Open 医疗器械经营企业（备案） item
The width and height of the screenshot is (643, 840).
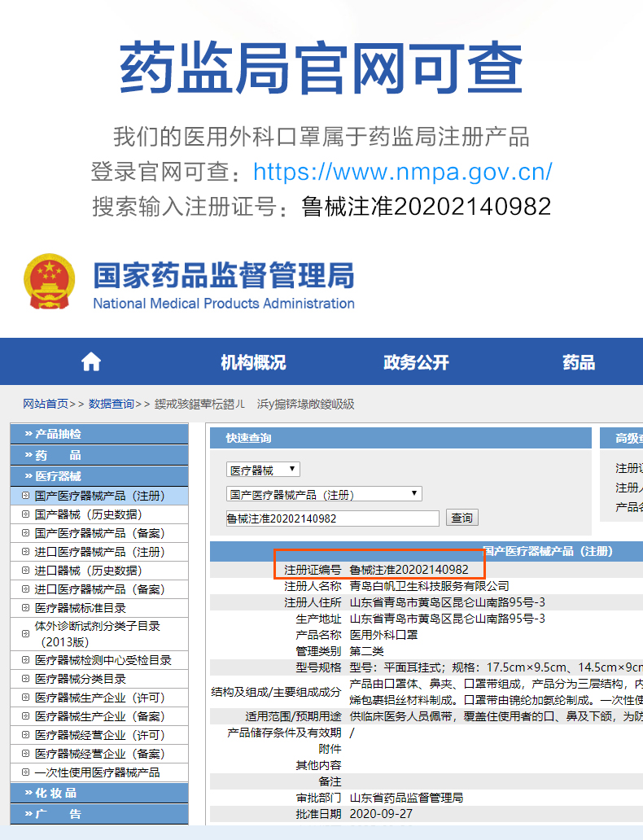pos(99,754)
